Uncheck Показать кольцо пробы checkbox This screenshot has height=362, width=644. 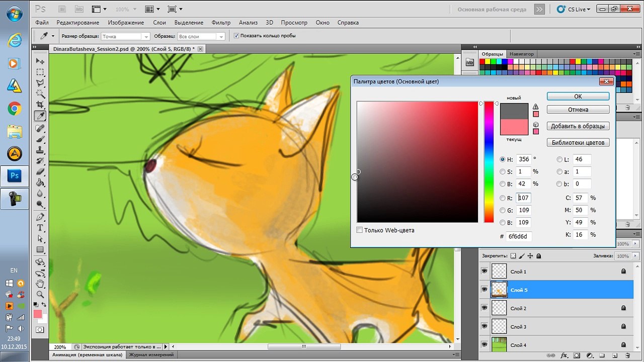click(236, 36)
